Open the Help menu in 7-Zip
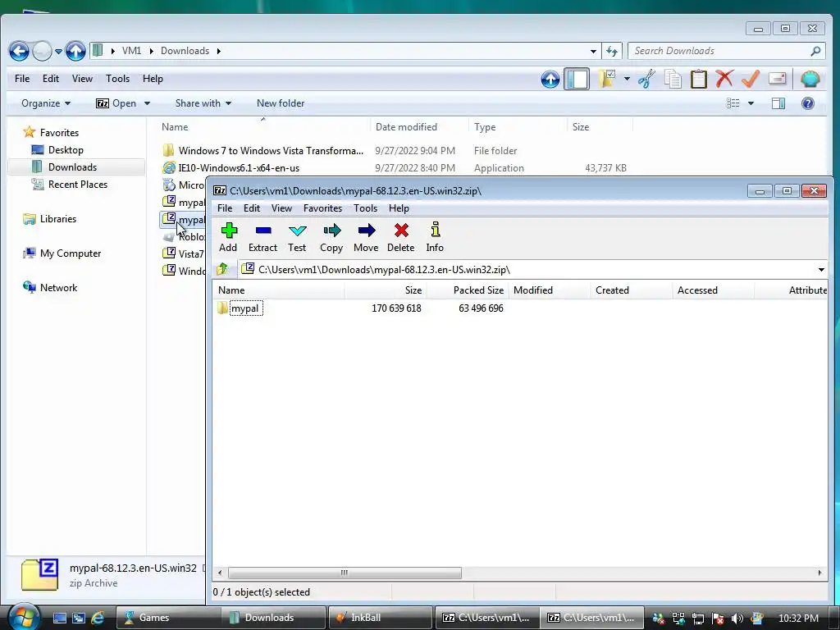Screen dimensions: 840x630 point(399,208)
